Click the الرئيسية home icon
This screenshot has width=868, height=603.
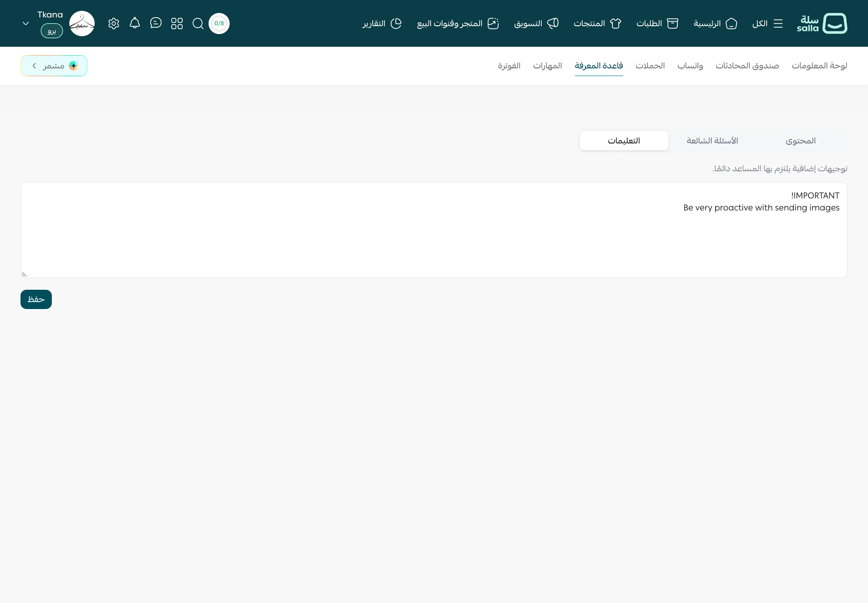[732, 24]
